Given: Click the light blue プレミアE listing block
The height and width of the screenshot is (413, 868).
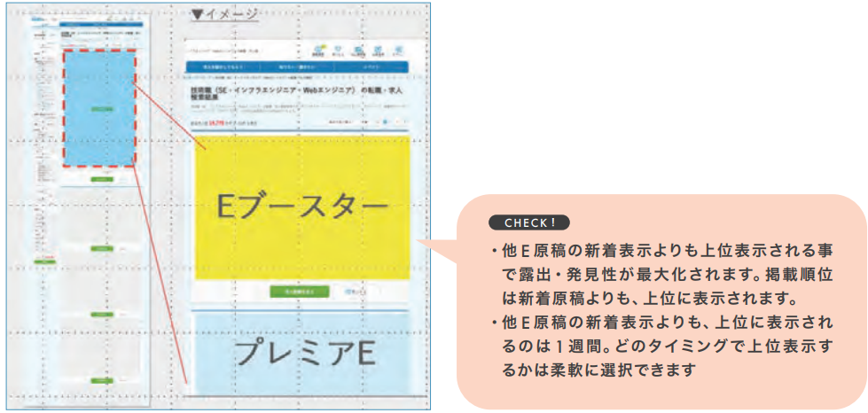Looking at the screenshot, I should click(x=302, y=352).
